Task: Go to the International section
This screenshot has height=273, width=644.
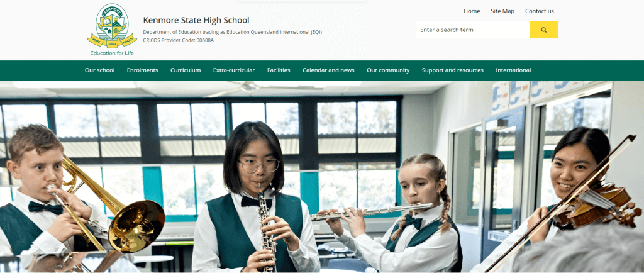Action: coord(513,70)
